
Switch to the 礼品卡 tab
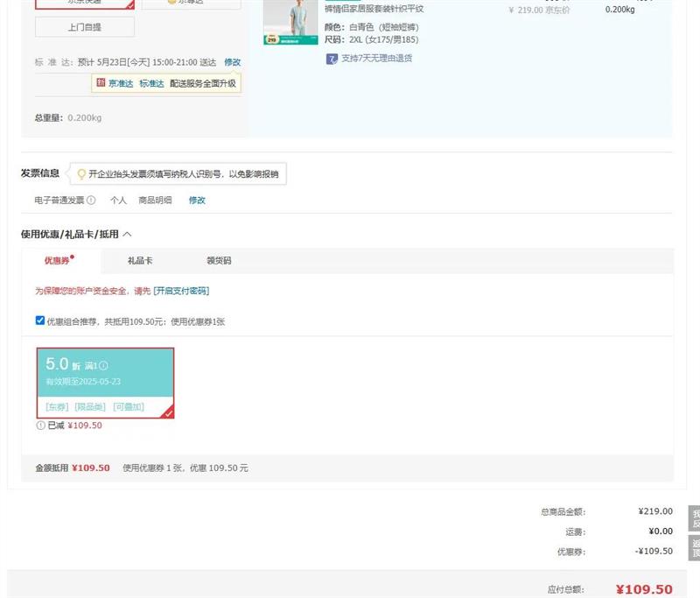click(140, 261)
